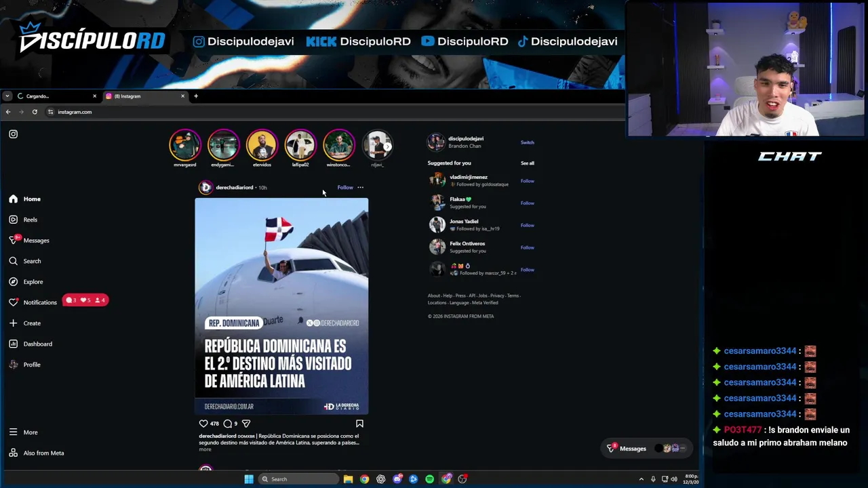Screen dimensions: 868x488
Task: Share the post using paper plane icon
Action: pos(246,424)
